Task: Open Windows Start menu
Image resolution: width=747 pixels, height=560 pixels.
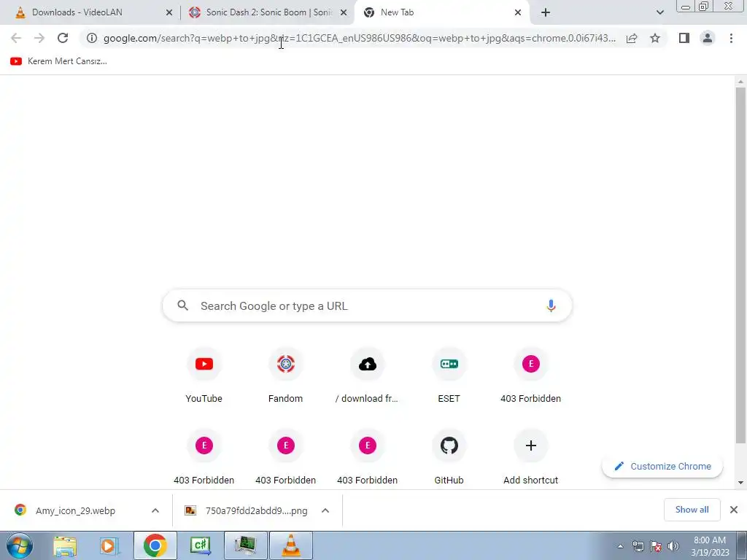Action: click(19, 545)
